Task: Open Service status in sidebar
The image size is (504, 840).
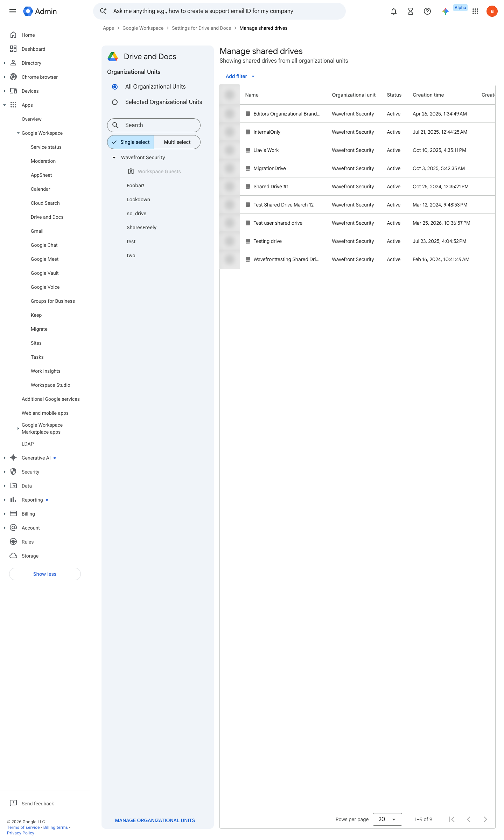Action: [46, 147]
